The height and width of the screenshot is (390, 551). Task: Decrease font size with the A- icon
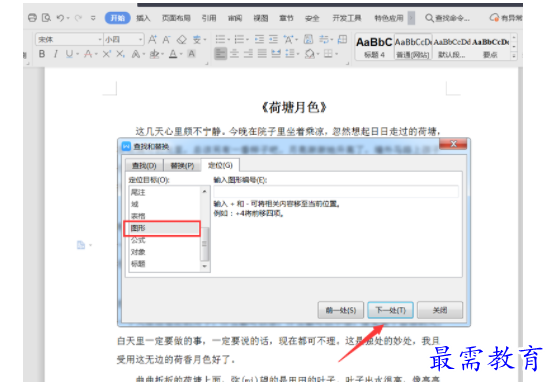click(x=166, y=39)
